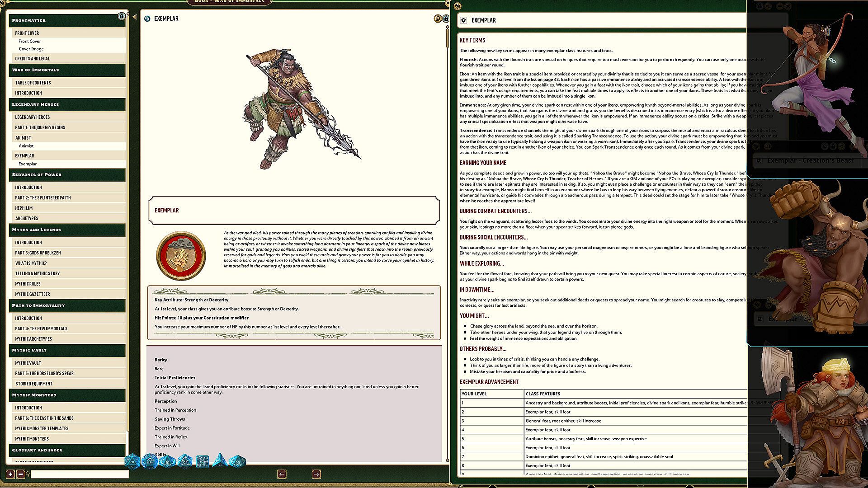Select Table of Contents chapter entry
This screenshot has height=488, width=868.
pyautogui.click(x=33, y=83)
